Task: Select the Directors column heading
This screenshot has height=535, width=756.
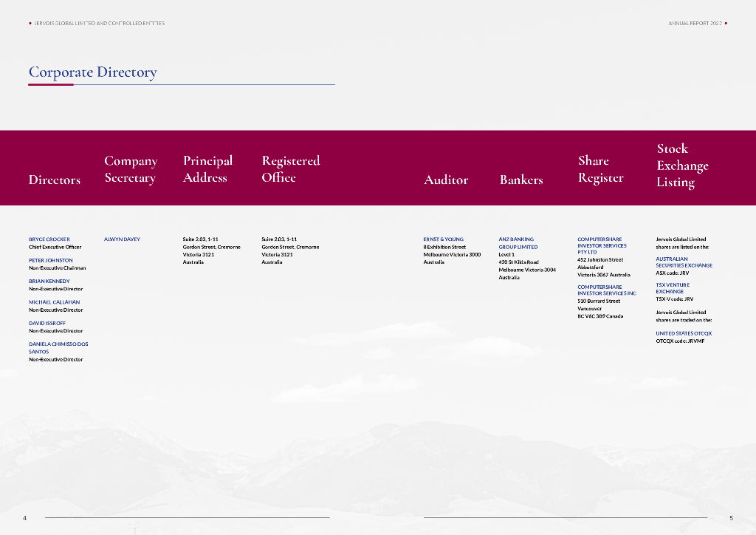Action: point(55,180)
